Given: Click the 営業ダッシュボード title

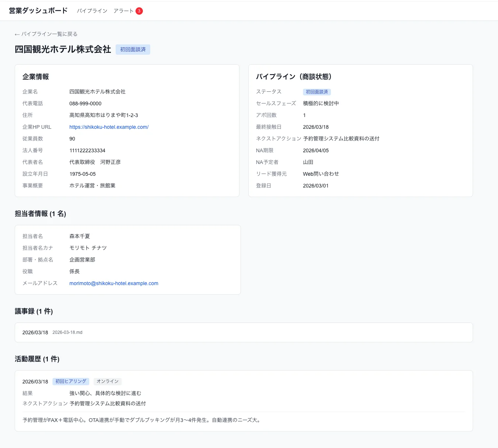Looking at the screenshot, I should pyautogui.click(x=38, y=11).
